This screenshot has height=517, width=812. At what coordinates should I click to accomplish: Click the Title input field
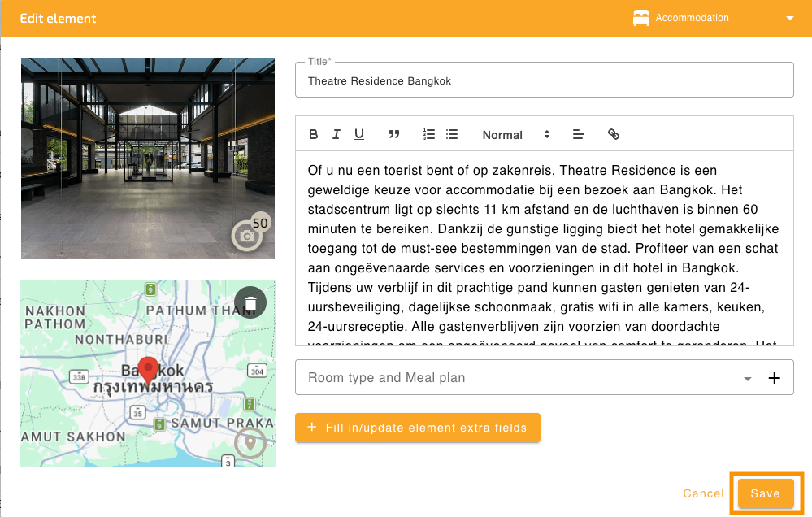pos(544,81)
